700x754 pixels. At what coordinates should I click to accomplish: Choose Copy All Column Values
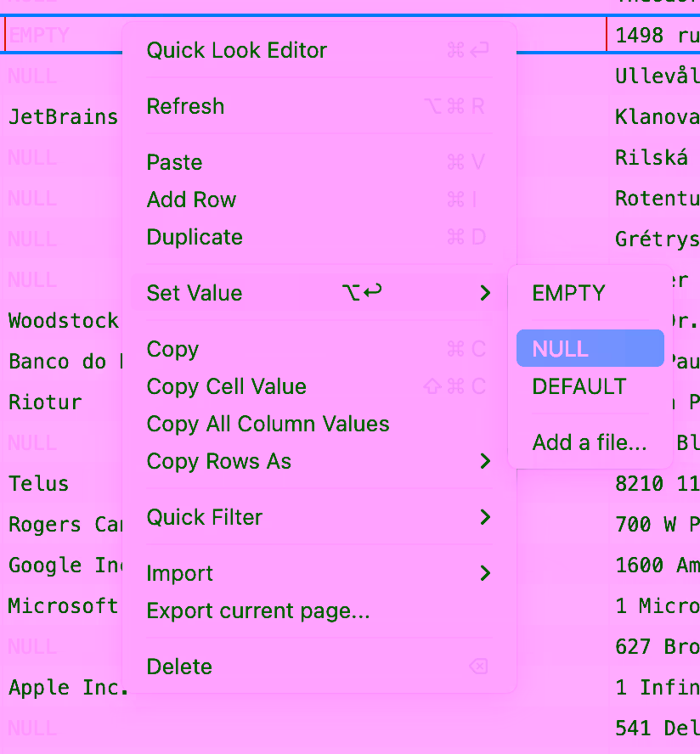268,424
